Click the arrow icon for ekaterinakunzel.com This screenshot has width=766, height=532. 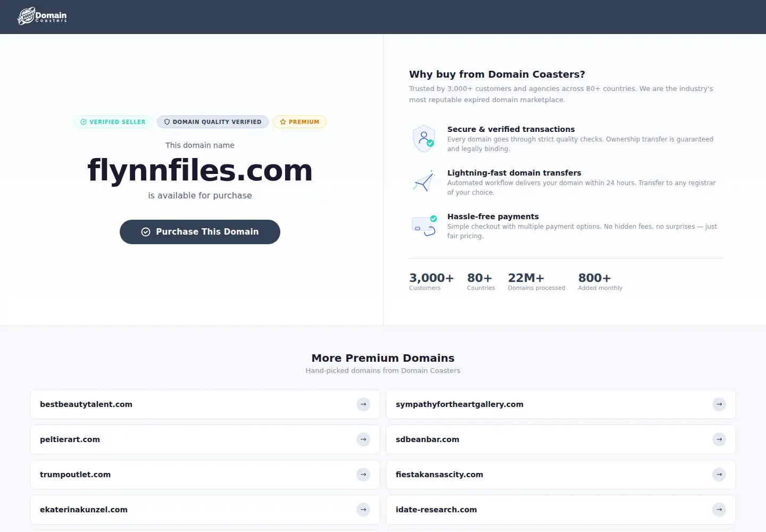click(x=363, y=510)
